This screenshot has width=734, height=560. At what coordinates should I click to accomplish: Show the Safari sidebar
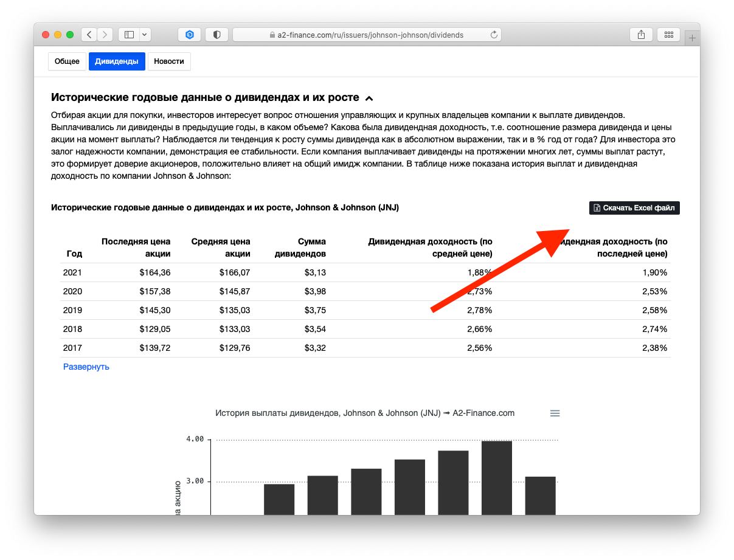129,35
